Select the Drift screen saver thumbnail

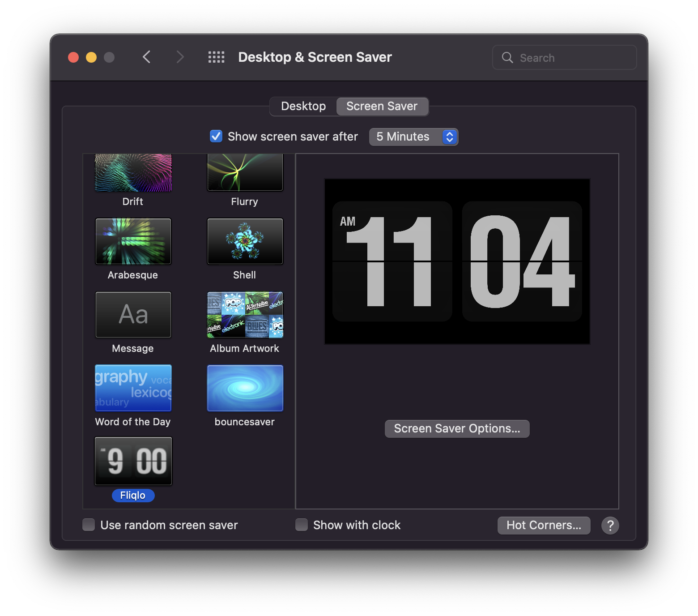(x=133, y=173)
